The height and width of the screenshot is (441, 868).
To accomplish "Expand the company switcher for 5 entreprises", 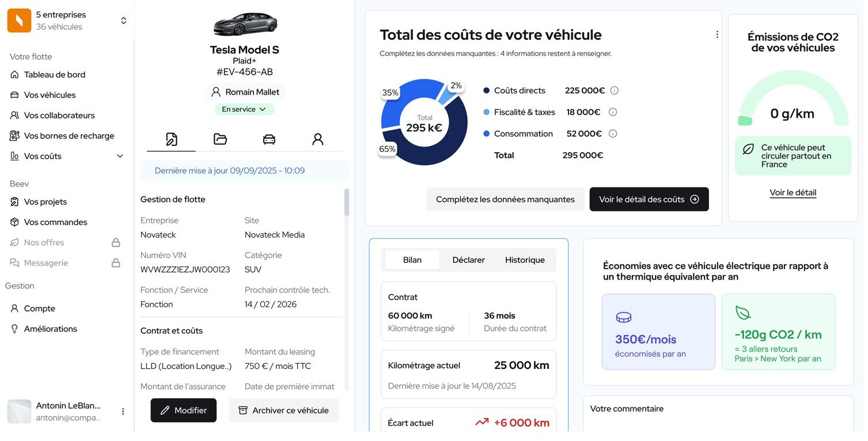I will [123, 21].
